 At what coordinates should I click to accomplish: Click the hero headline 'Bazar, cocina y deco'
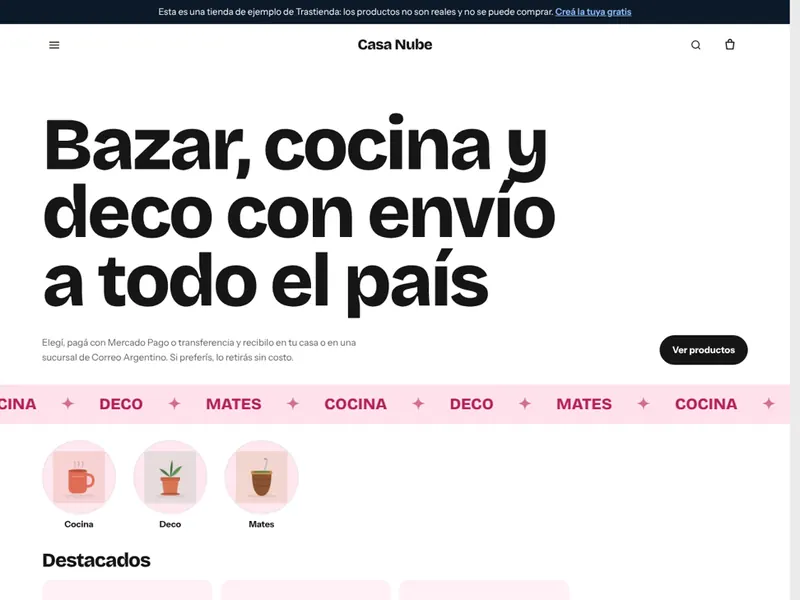299,213
